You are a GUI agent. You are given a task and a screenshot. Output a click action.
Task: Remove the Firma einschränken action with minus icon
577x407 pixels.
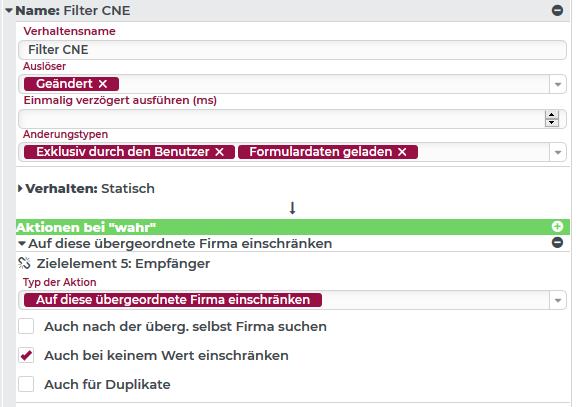[x=557, y=243]
